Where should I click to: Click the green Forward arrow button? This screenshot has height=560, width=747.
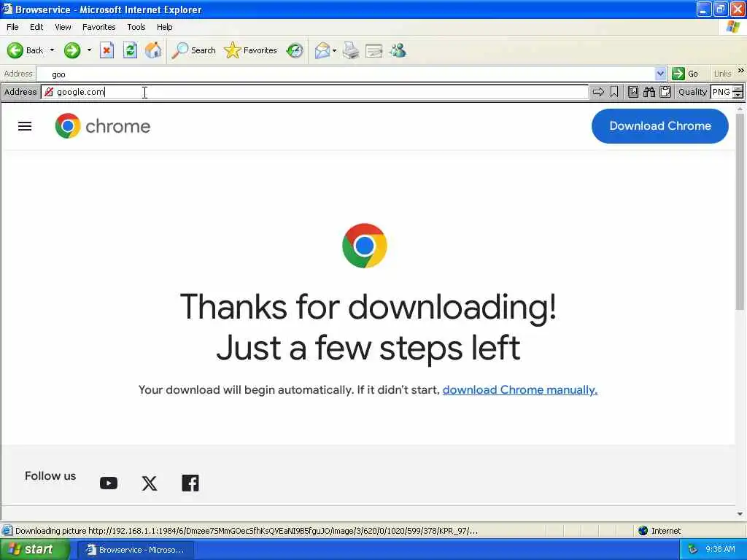click(x=72, y=50)
